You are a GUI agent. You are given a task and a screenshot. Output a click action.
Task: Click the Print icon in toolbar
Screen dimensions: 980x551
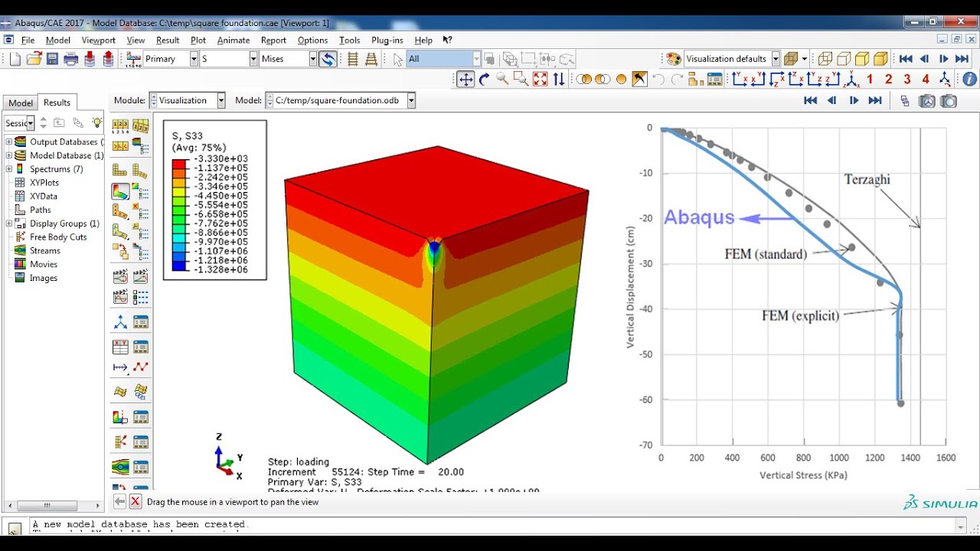click(x=71, y=59)
